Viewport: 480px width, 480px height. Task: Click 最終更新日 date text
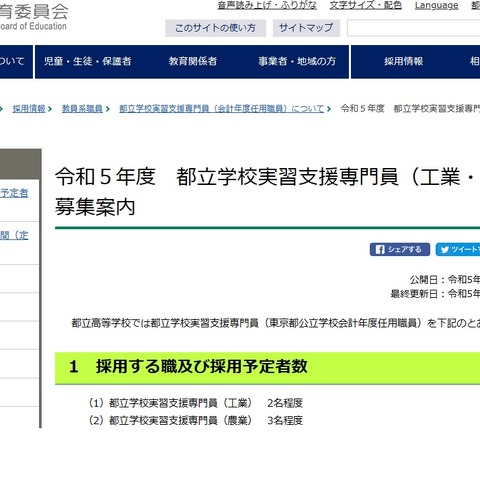point(435,294)
